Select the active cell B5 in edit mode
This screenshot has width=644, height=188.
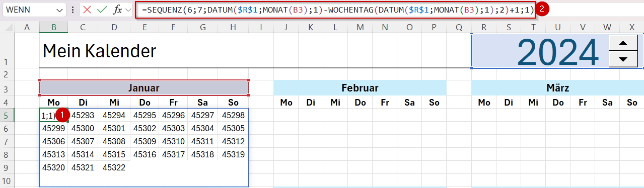[x=53, y=115]
